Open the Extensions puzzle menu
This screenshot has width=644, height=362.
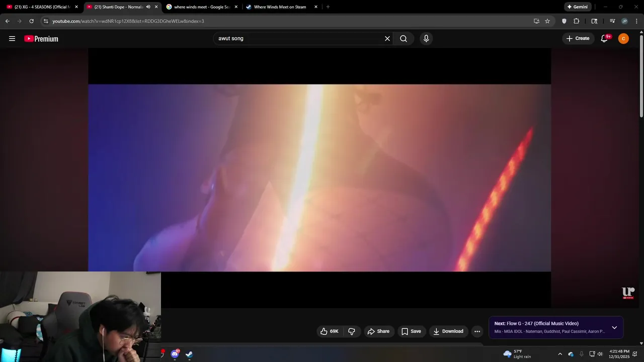point(577,21)
